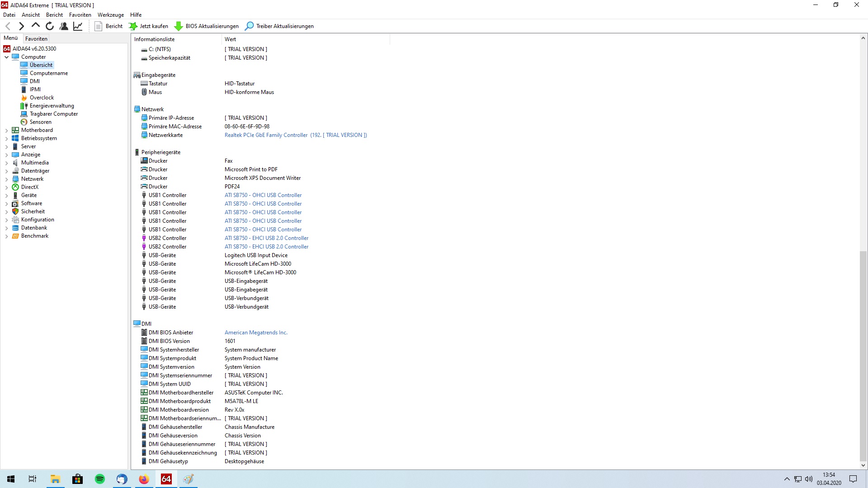Click the Tragbarer Computer laptop icon
This screenshot has height=488, width=868.
tap(24, 114)
